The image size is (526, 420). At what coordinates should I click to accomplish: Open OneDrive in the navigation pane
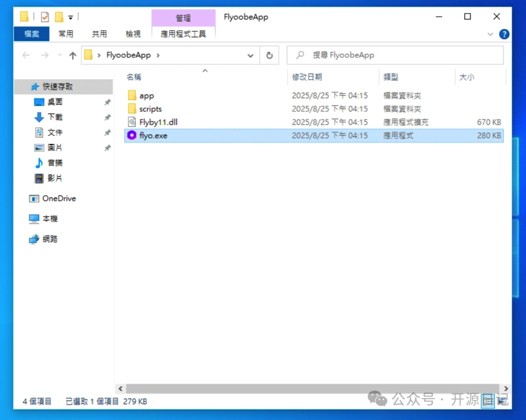point(59,198)
